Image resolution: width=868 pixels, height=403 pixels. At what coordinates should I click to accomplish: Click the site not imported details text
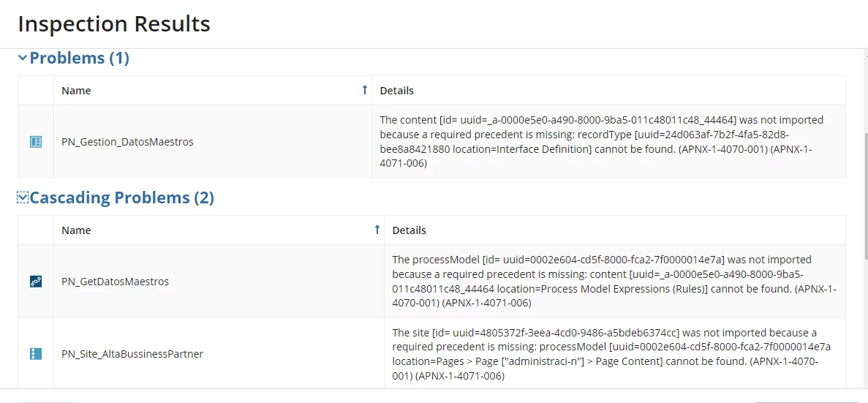tap(612, 354)
